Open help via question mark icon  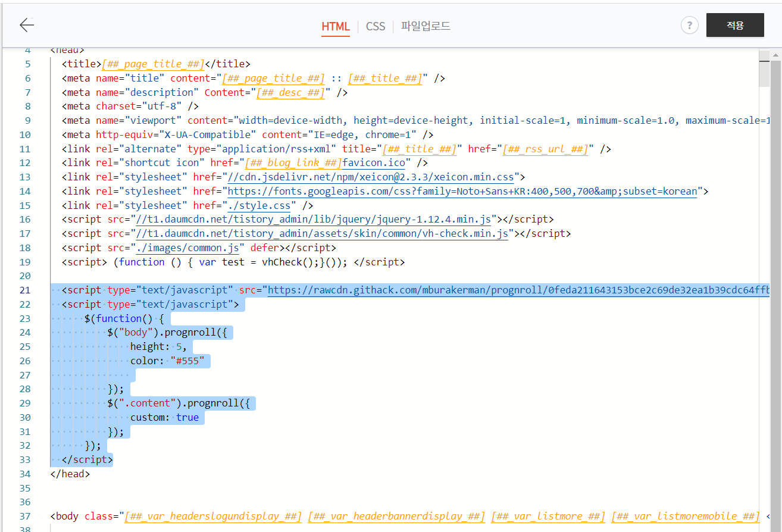pyautogui.click(x=689, y=25)
